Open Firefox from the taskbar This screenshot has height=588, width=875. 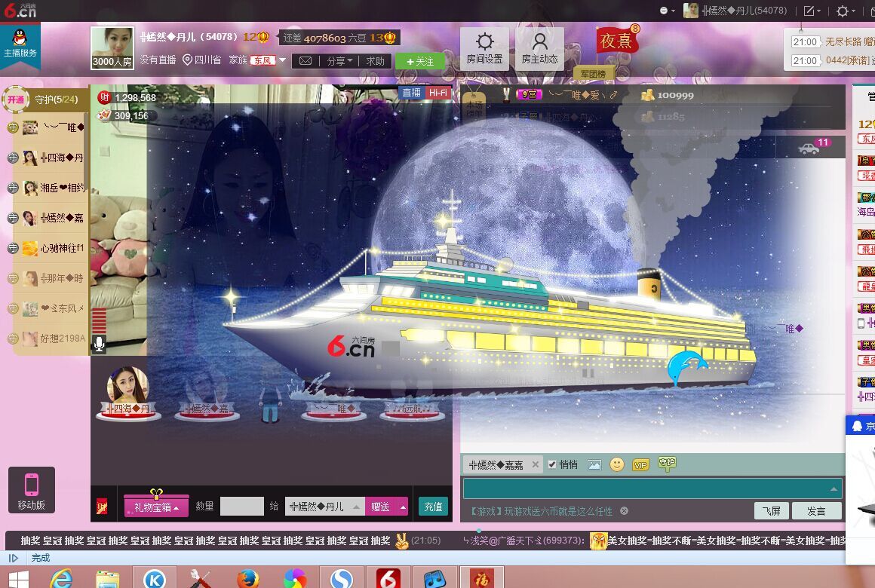[247, 579]
